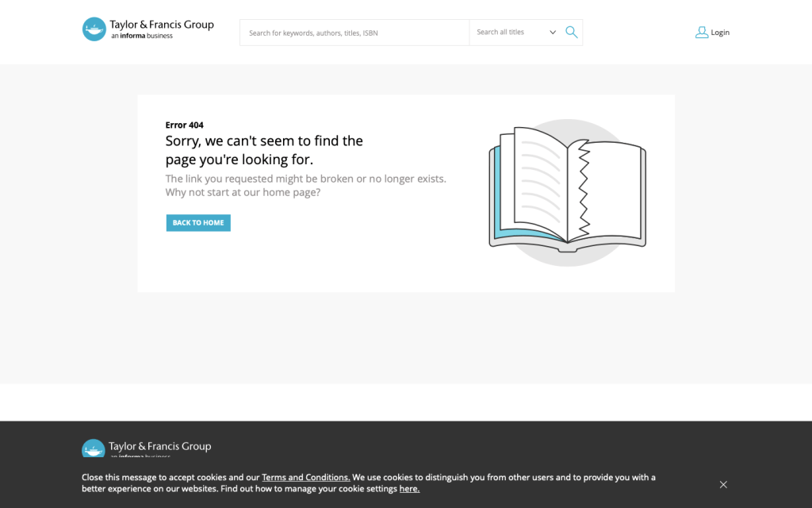Click the header "Taylor & Francis Group" wordmark
The image size is (812, 508).
click(162, 25)
